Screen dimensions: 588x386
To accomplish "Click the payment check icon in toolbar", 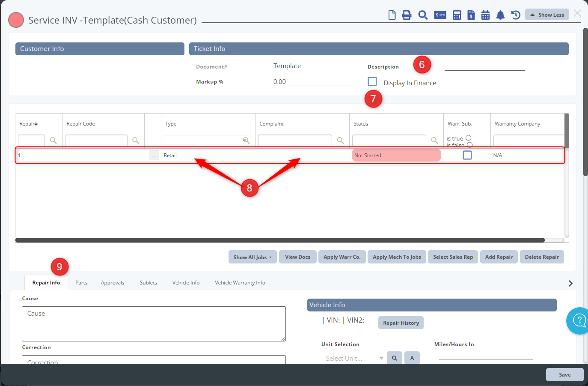I will coord(440,15).
